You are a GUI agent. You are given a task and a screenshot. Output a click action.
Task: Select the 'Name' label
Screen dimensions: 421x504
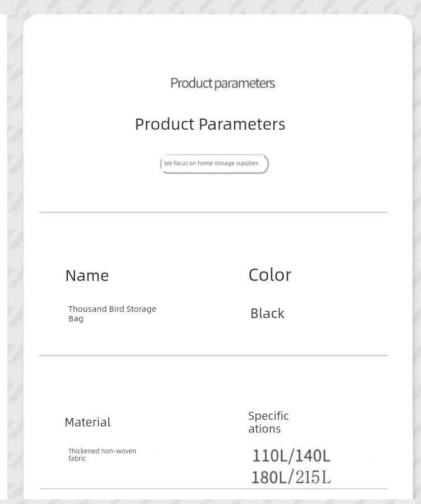coord(87,275)
